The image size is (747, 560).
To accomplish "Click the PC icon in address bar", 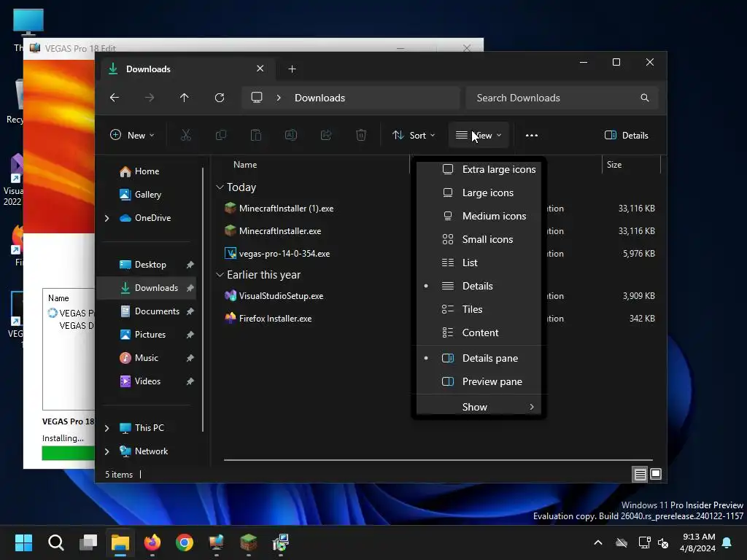I will tap(257, 98).
